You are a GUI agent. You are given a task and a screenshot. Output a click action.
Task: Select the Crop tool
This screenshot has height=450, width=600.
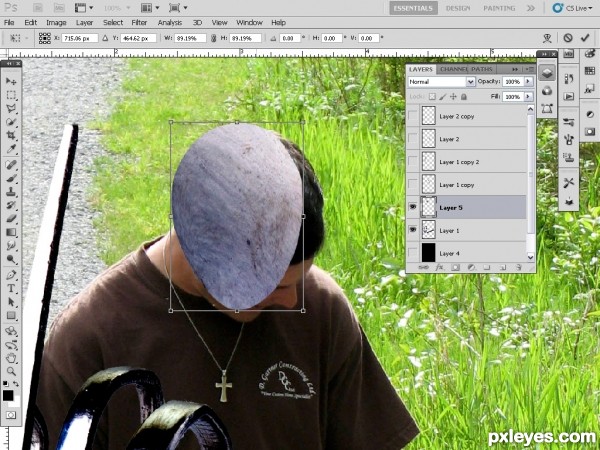(11, 135)
